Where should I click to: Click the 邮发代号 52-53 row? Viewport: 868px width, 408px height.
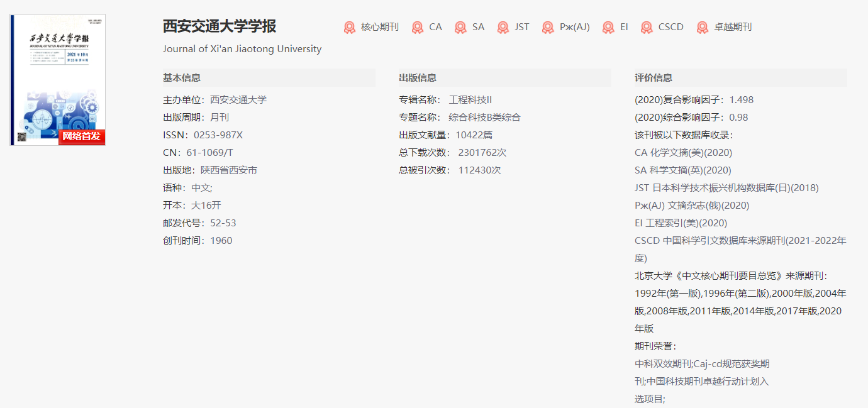(199, 223)
